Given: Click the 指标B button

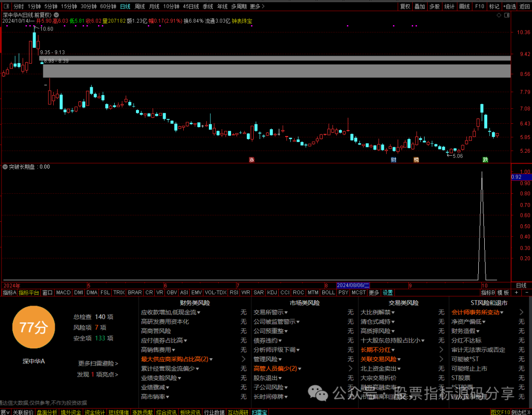Looking at the screenshot, I should click(488, 293).
